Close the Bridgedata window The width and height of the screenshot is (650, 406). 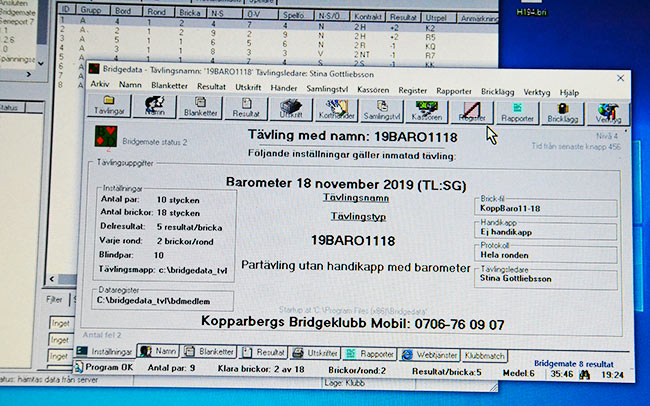620,78
